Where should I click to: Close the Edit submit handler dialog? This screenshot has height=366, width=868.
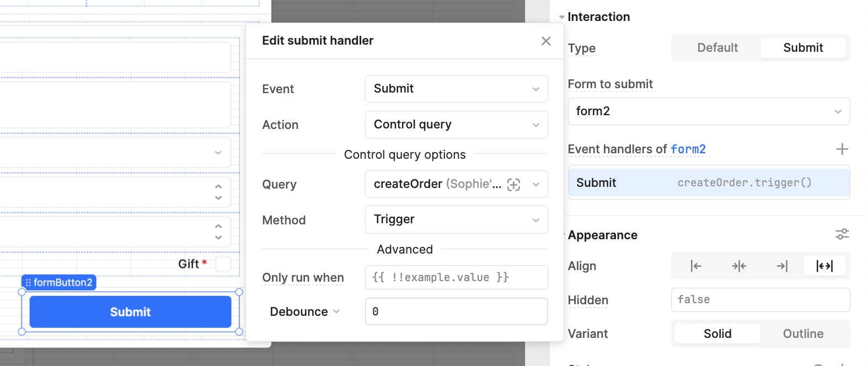point(546,41)
